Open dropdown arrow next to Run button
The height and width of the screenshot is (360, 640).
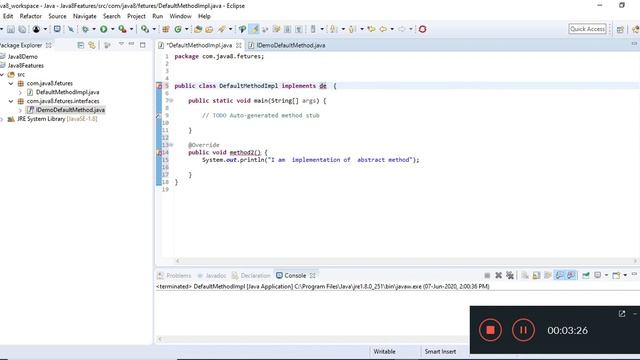pyautogui.click(x=113, y=29)
